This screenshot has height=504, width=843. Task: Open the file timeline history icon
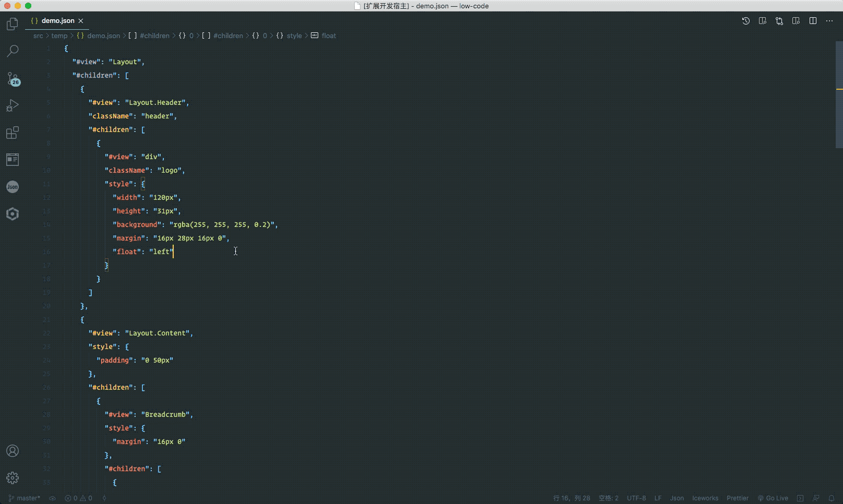point(746,21)
